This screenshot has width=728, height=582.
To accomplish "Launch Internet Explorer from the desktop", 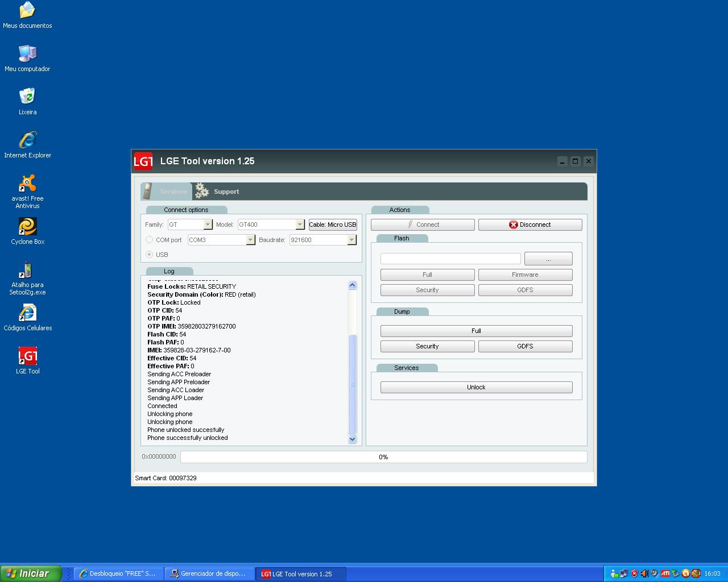I will tap(27, 145).
